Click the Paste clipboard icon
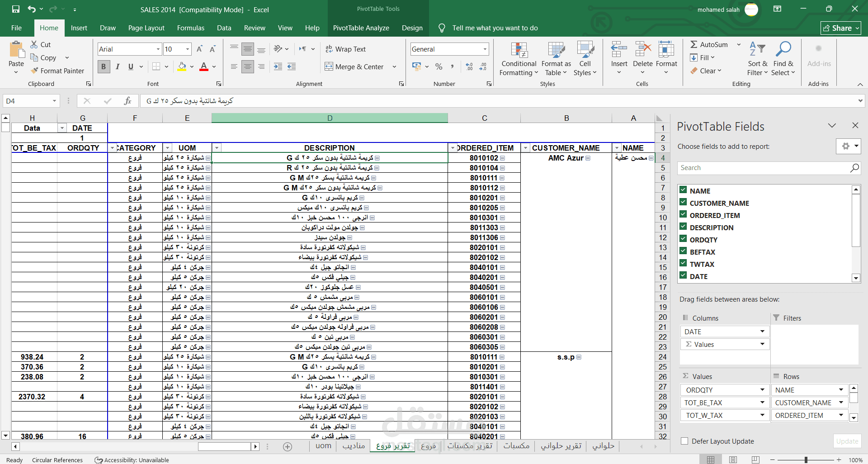The height and width of the screenshot is (464, 868). coord(16,50)
